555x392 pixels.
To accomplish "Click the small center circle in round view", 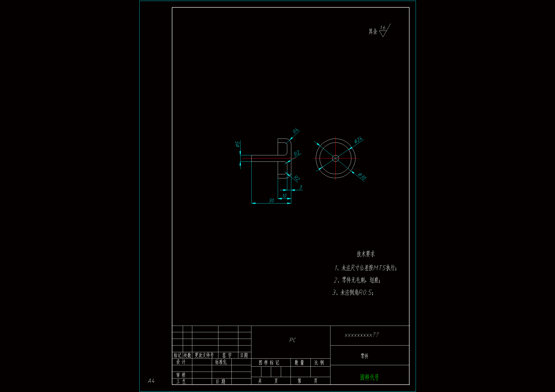I will pos(335,158).
